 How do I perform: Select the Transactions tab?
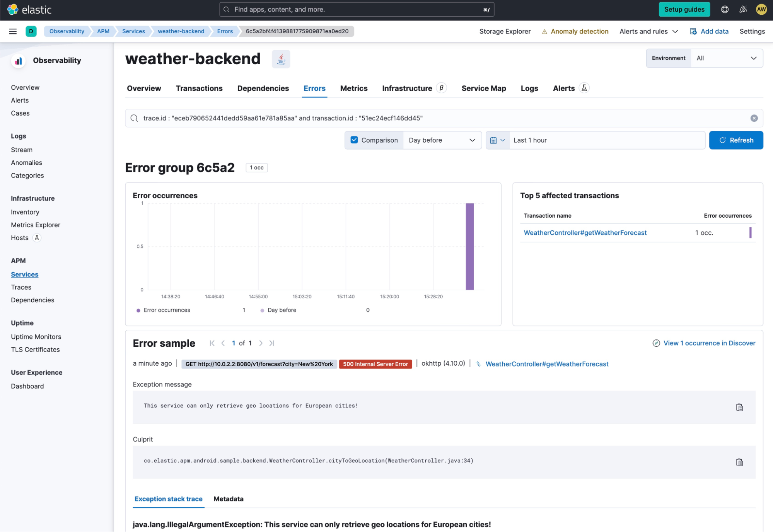[199, 89]
